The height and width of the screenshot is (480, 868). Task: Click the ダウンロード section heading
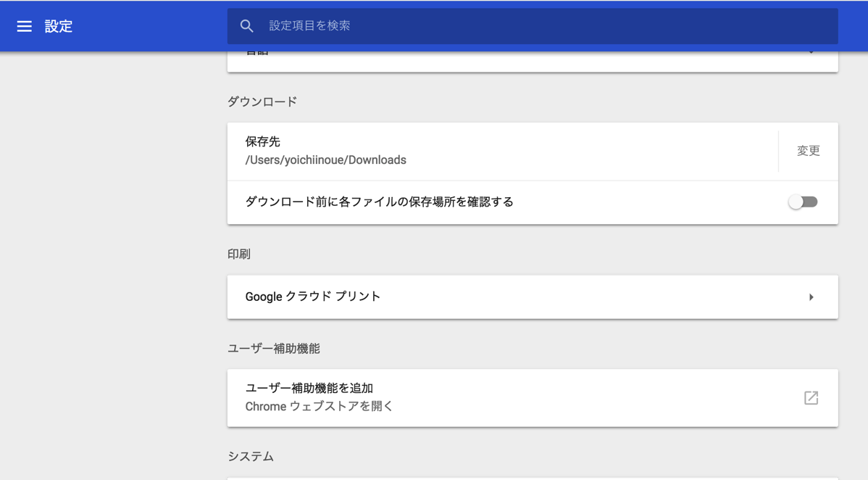pos(262,102)
